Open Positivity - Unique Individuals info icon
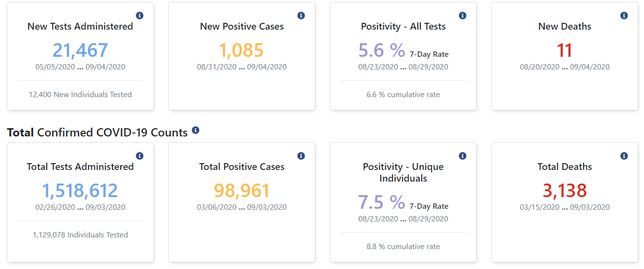This screenshot has height=269, width=644. pos(463,156)
